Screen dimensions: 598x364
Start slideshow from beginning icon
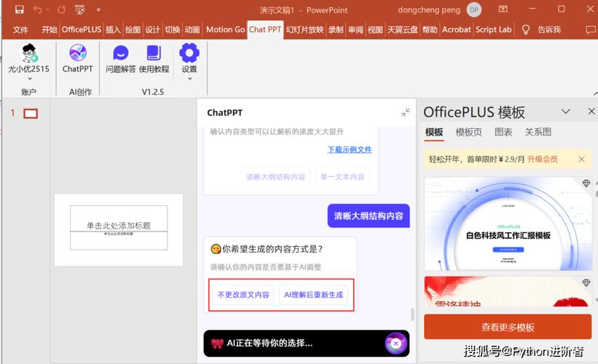(79, 9)
